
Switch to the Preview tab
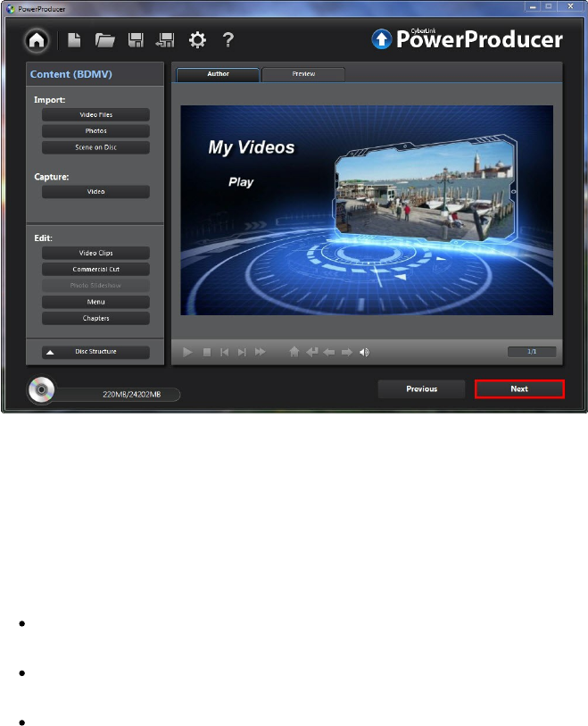click(303, 74)
